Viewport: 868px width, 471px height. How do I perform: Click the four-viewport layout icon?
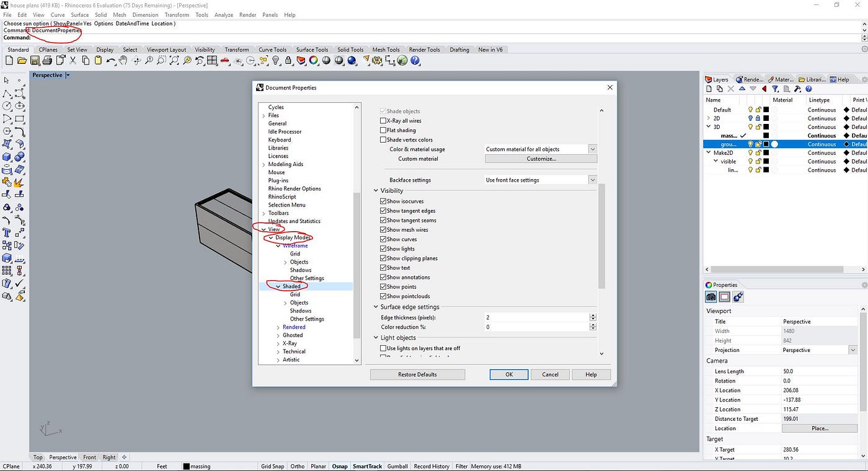point(212,60)
